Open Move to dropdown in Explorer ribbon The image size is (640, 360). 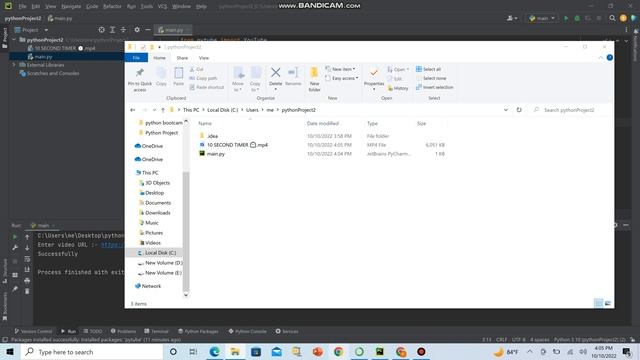(238, 80)
